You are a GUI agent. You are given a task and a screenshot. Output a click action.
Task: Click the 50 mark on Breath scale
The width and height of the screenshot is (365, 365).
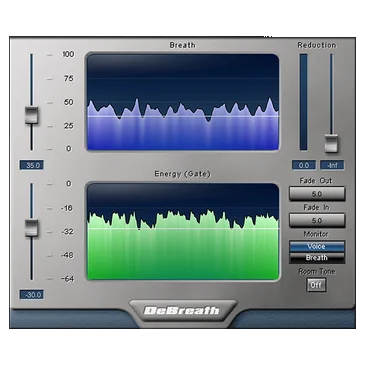[x=68, y=102]
